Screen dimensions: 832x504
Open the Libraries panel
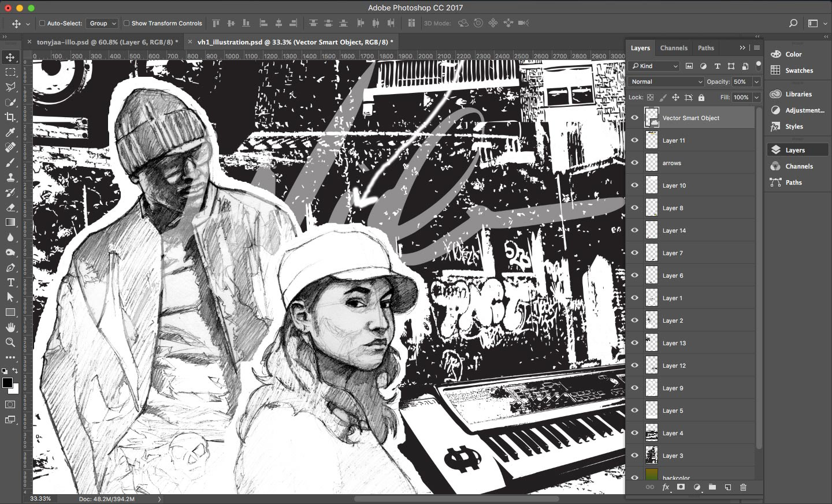[798, 94]
